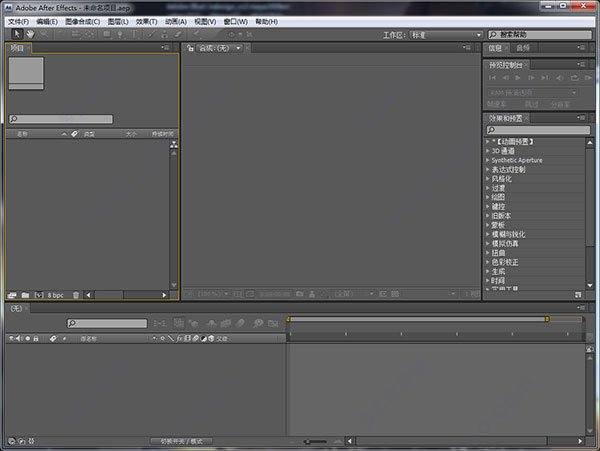This screenshot has height=451, width=600.
Task: Toggle frame blending enable button in timeline
Action: (226, 324)
